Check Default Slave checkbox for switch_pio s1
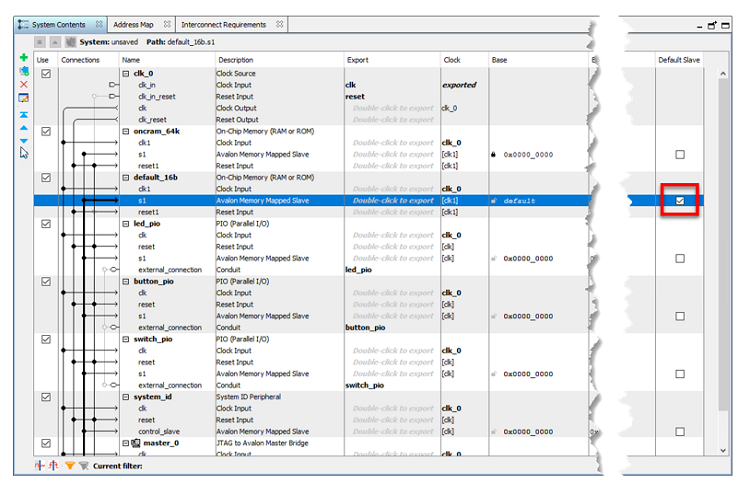The height and width of the screenshot is (495, 750). click(680, 374)
